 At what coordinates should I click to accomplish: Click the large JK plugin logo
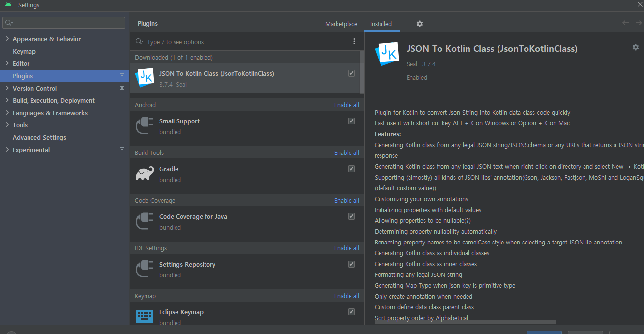coord(387,54)
